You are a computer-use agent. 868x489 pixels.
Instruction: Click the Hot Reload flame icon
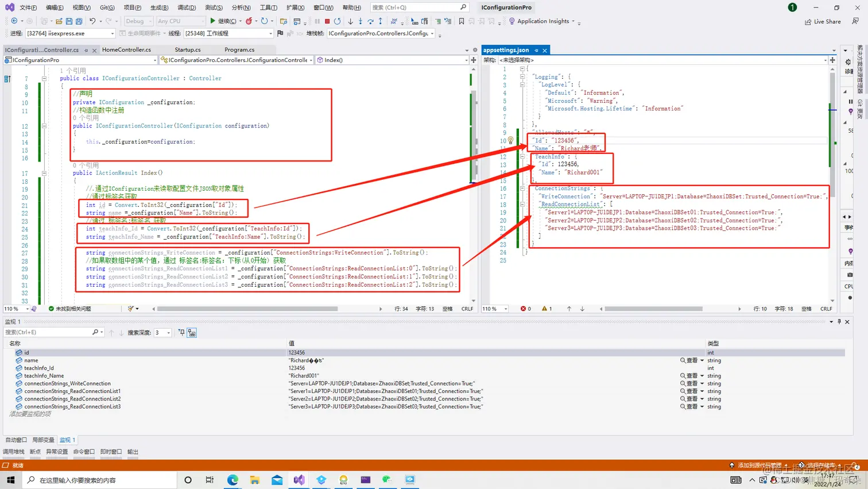[x=249, y=21]
